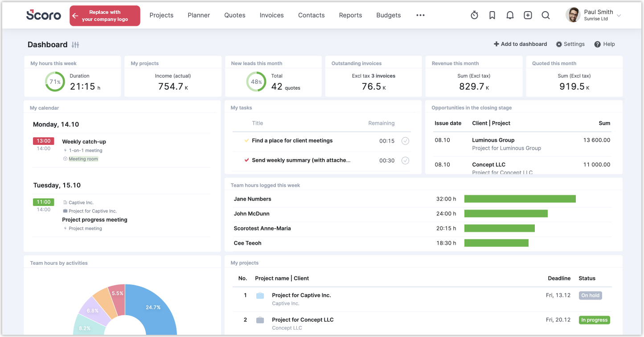
Task: Click the Help link
Action: coord(604,44)
